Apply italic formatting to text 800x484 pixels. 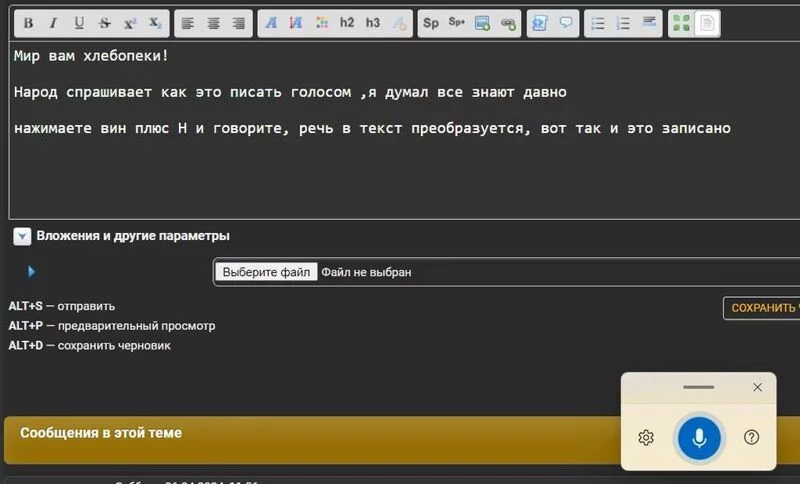(x=54, y=23)
